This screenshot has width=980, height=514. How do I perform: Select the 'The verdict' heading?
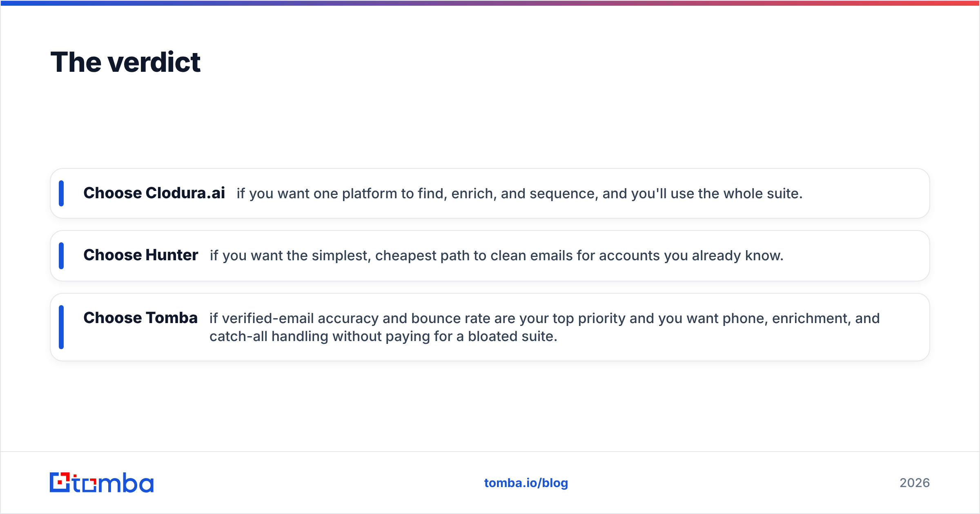[x=125, y=62]
